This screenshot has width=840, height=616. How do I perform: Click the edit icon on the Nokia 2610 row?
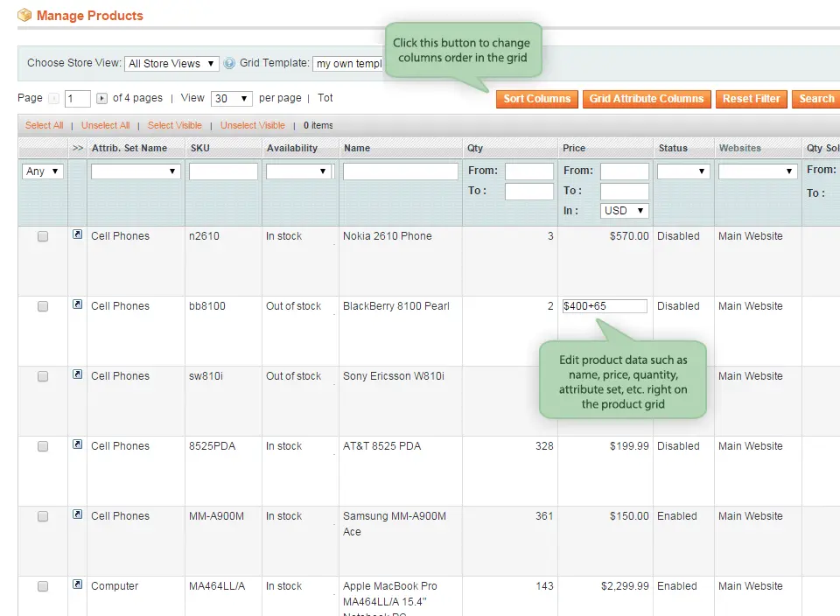78,235
